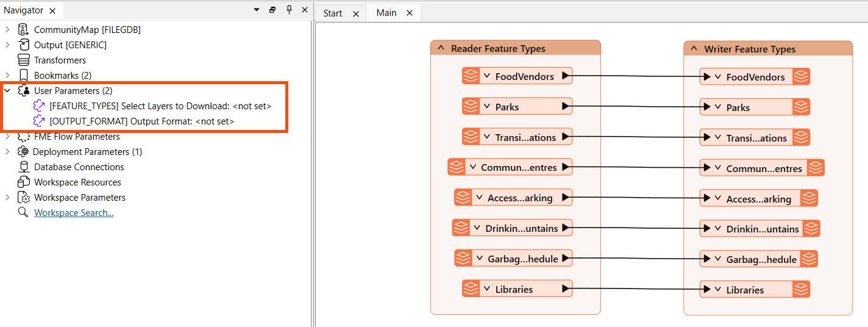
Task: Click the Navigator panel pin icon
Action: coord(289,10)
